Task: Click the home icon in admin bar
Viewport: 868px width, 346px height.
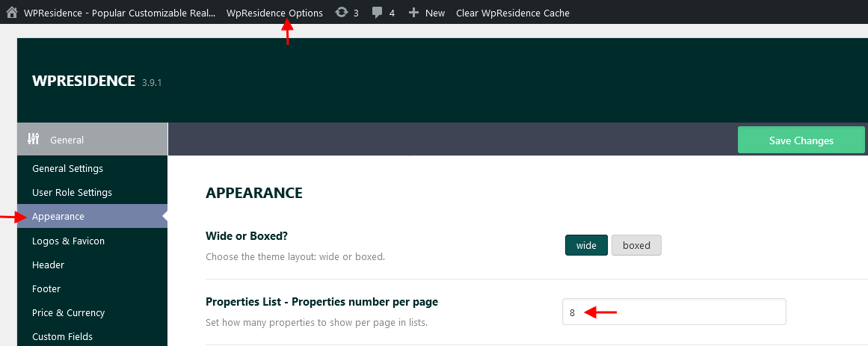Action: point(12,12)
